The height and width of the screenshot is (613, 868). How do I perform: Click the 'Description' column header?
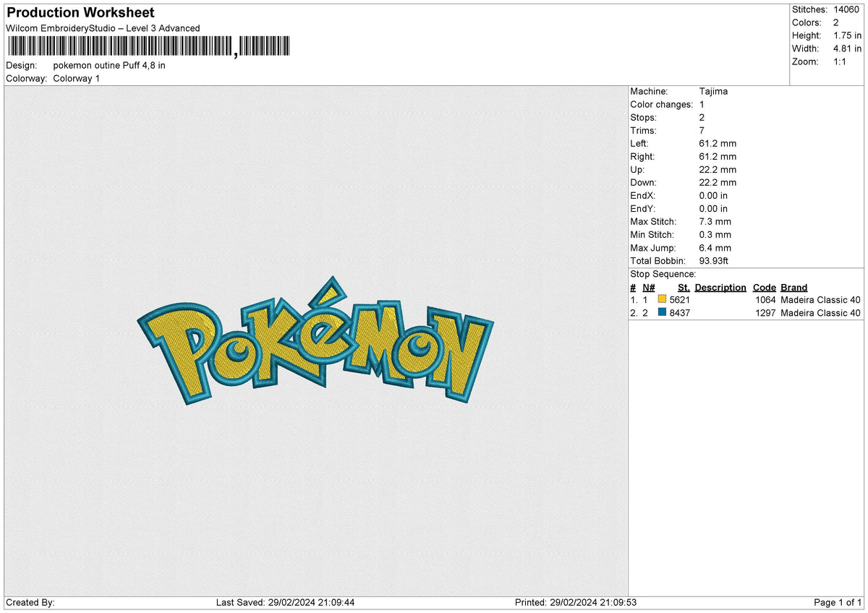pos(720,287)
